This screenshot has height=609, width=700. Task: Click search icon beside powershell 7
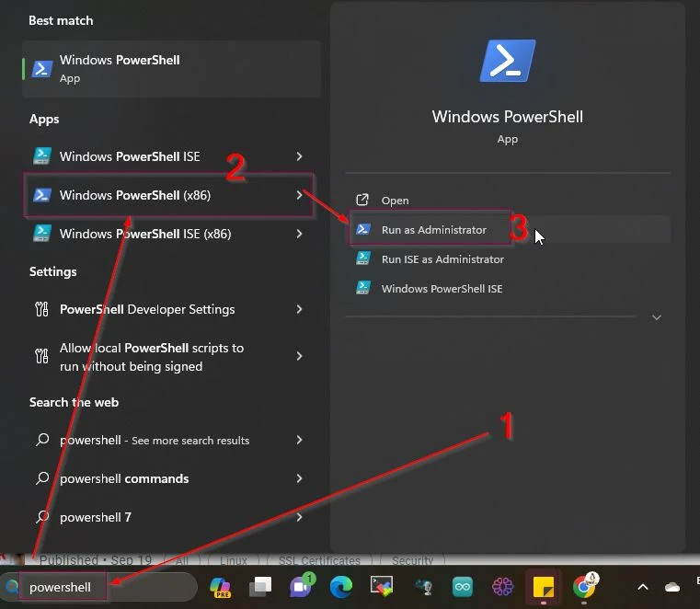42,517
